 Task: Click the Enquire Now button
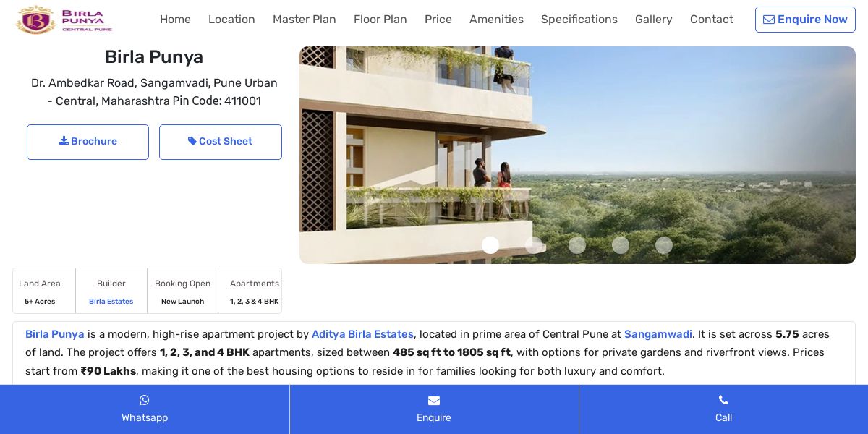tap(805, 20)
